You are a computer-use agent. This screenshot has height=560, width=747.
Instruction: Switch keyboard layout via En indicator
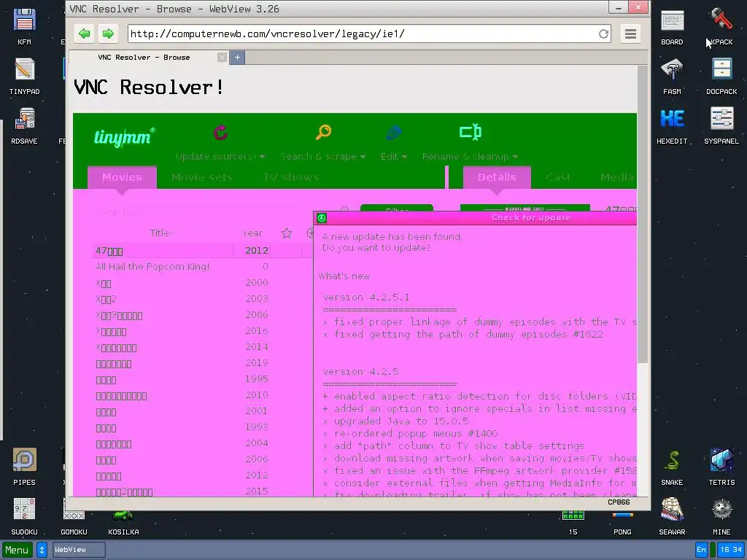coord(701,550)
